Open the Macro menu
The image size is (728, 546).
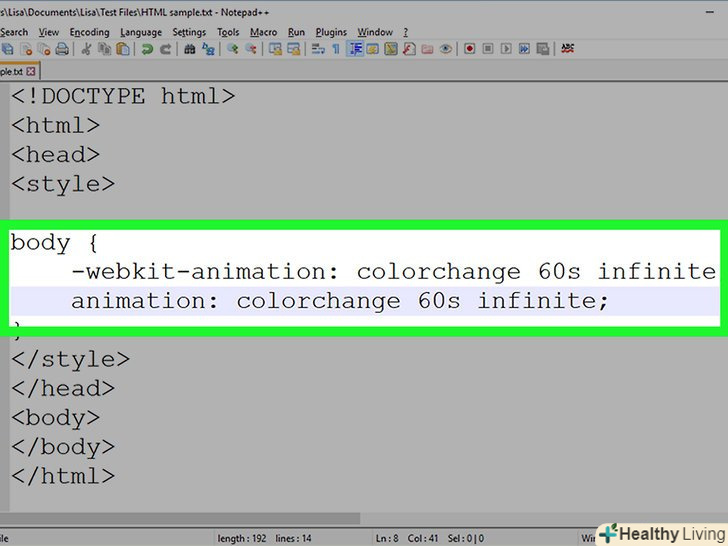(x=263, y=32)
